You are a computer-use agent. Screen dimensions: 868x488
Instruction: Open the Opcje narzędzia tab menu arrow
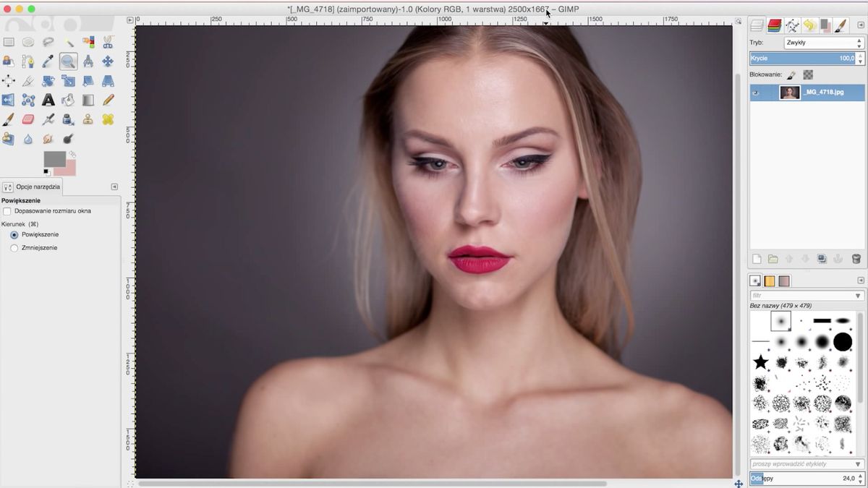tap(114, 187)
